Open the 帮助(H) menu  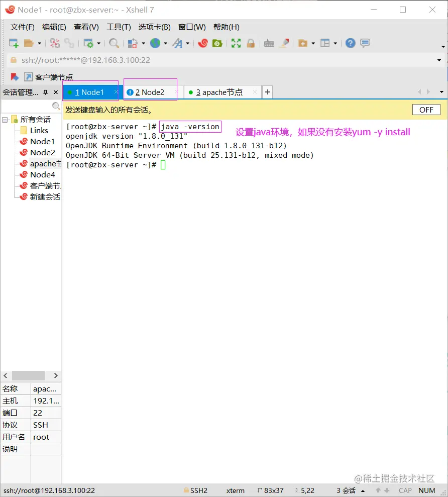tap(226, 27)
